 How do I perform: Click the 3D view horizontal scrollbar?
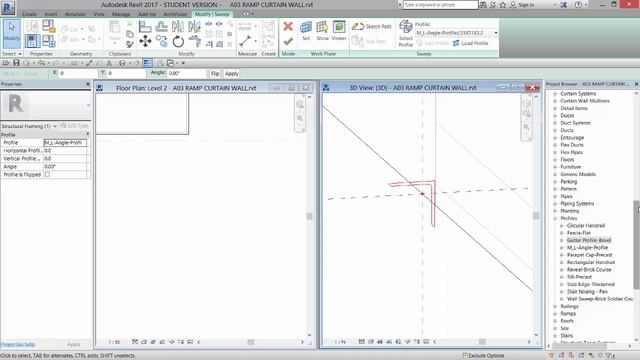coord(482,342)
